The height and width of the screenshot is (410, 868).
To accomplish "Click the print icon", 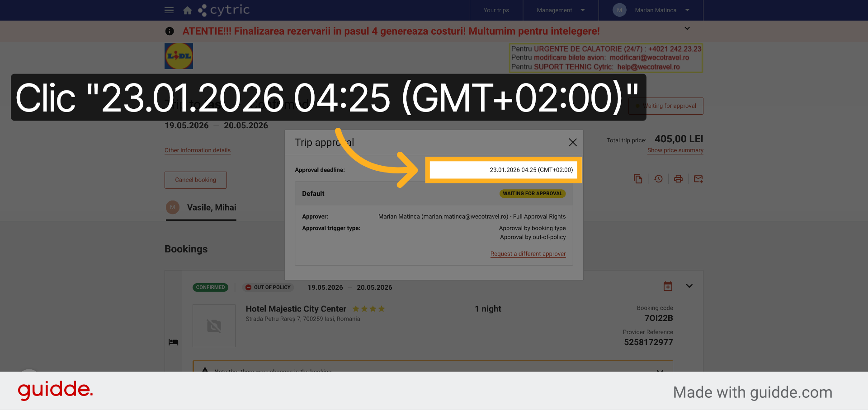I will (x=678, y=179).
